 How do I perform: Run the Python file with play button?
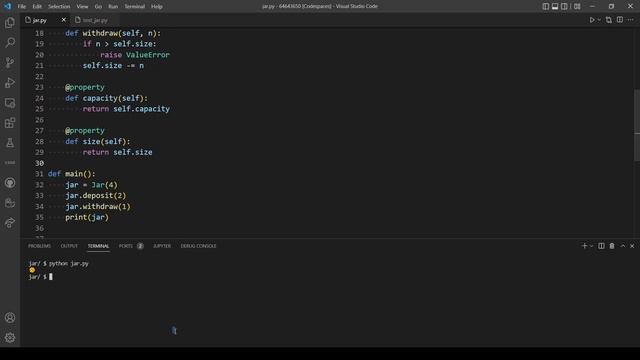(x=592, y=20)
